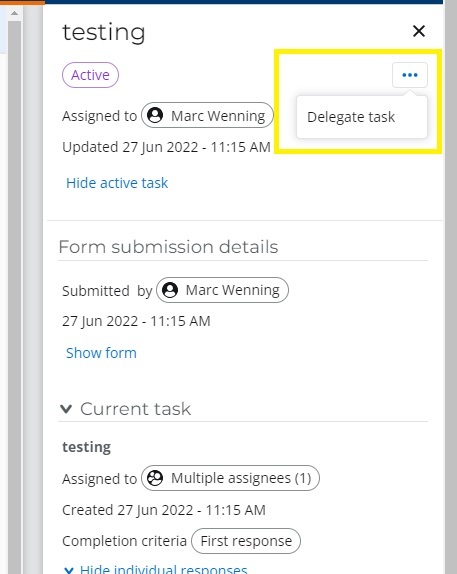Screen dimensions: 457x574
Task: Close the testing panel with X
Action: (419, 31)
